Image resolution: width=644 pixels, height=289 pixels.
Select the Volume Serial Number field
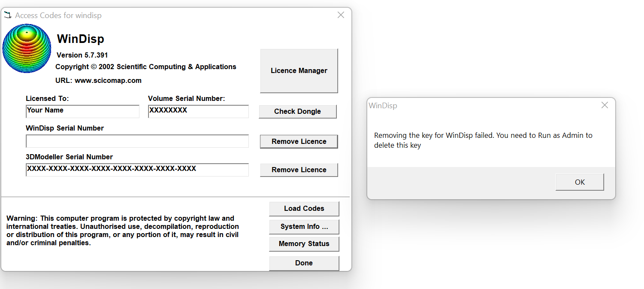(x=198, y=111)
